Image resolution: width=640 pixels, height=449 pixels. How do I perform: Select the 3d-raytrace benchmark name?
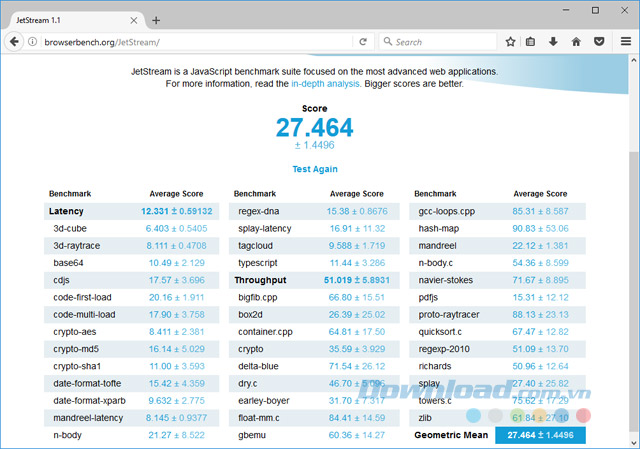(76, 246)
